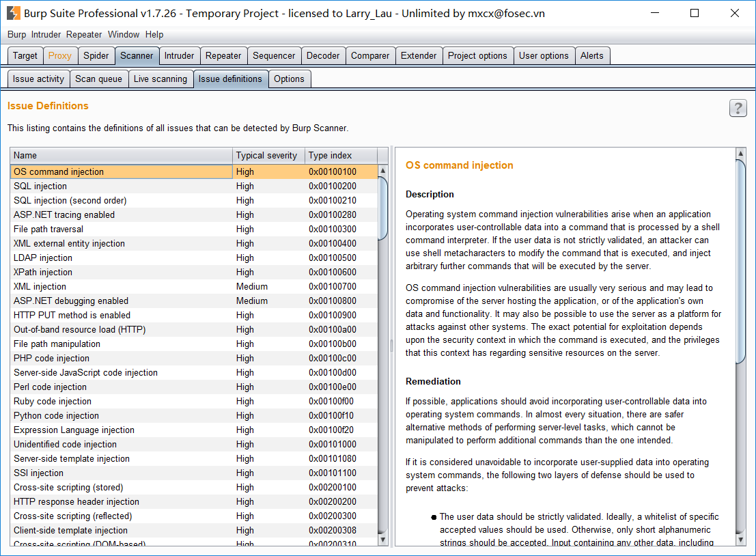Sort issues by Name column header
The image size is (756, 556).
pos(121,155)
